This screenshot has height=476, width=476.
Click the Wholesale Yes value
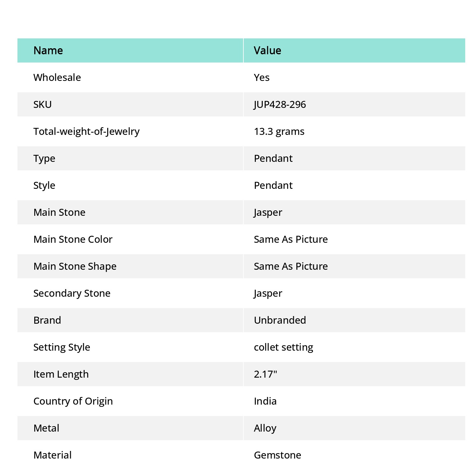point(261,77)
